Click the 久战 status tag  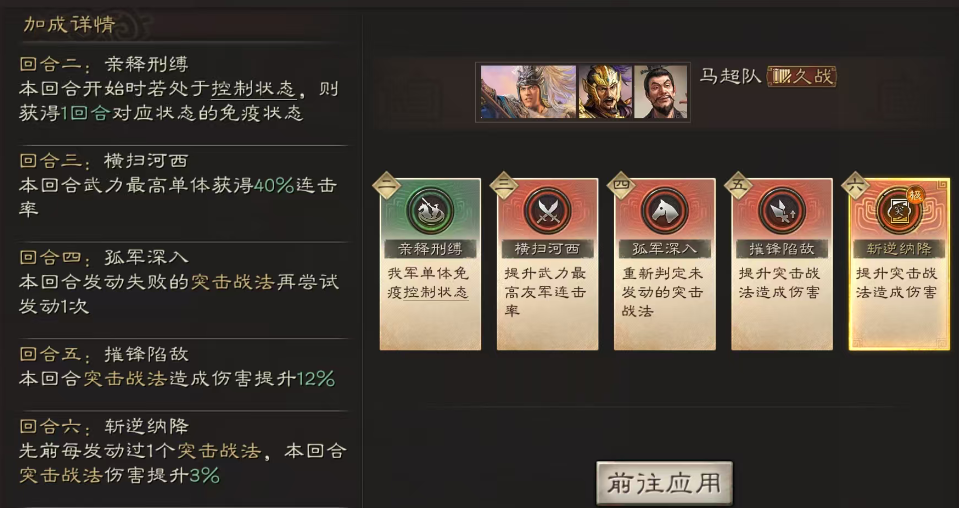(802, 76)
